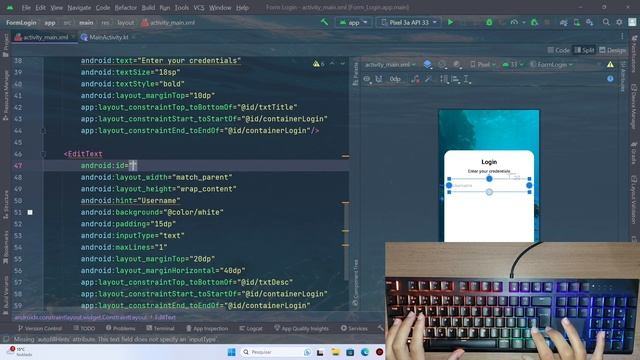Switch editor to Design view
640x360 pixels.
(x=612, y=50)
